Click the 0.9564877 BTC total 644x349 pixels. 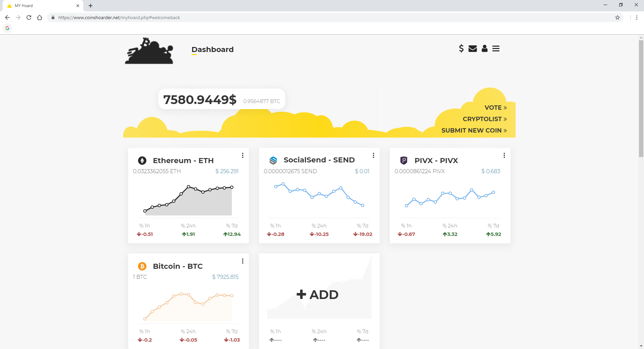pos(262,101)
